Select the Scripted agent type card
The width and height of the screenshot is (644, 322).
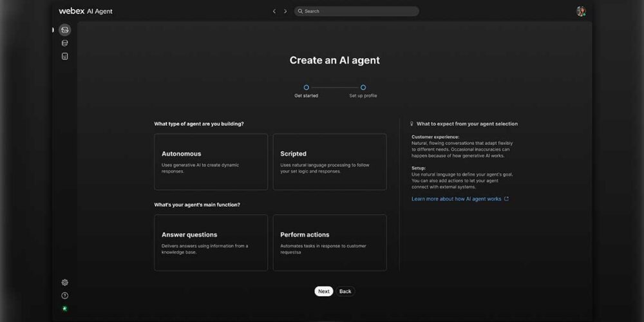tap(330, 162)
